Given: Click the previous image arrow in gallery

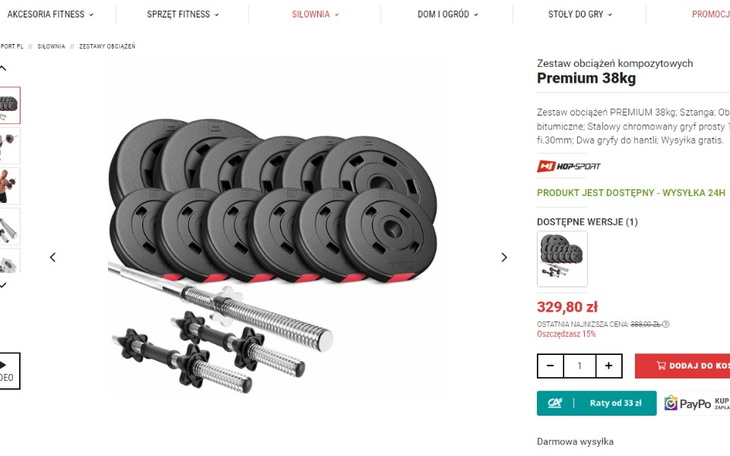Looking at the screenshot, I should tap(53, 257).
